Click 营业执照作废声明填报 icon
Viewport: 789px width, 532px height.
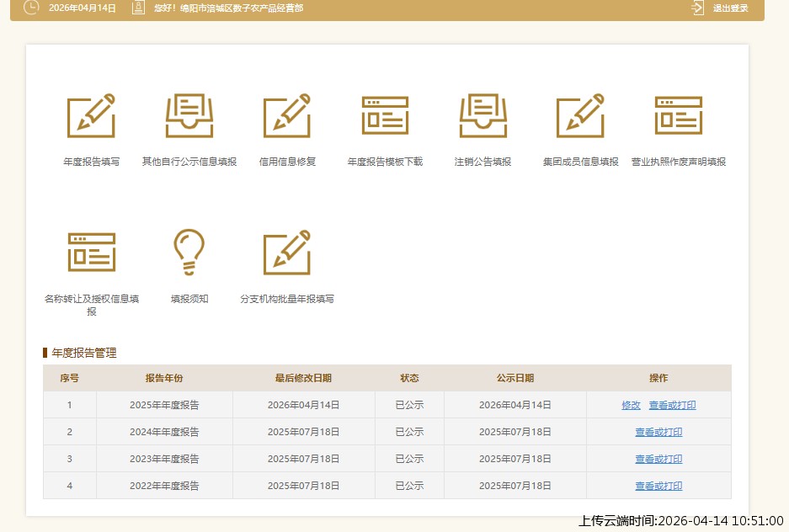(678, 116)
